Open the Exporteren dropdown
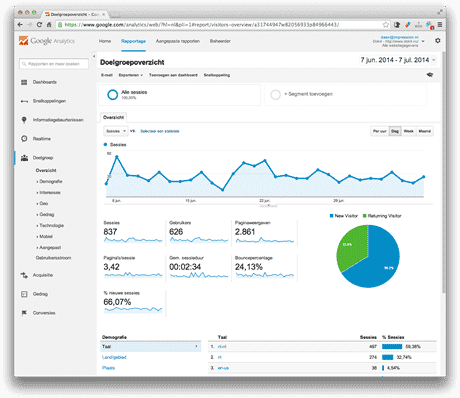Viewport: 460px width, 398px height. pos(131,75)
